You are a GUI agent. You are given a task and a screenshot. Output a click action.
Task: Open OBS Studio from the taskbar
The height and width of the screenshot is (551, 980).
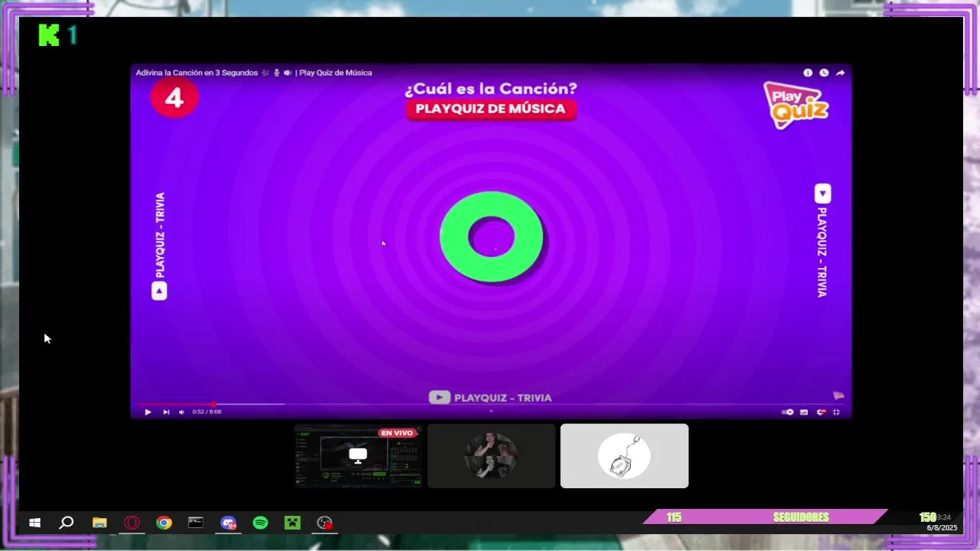[325, 523]
